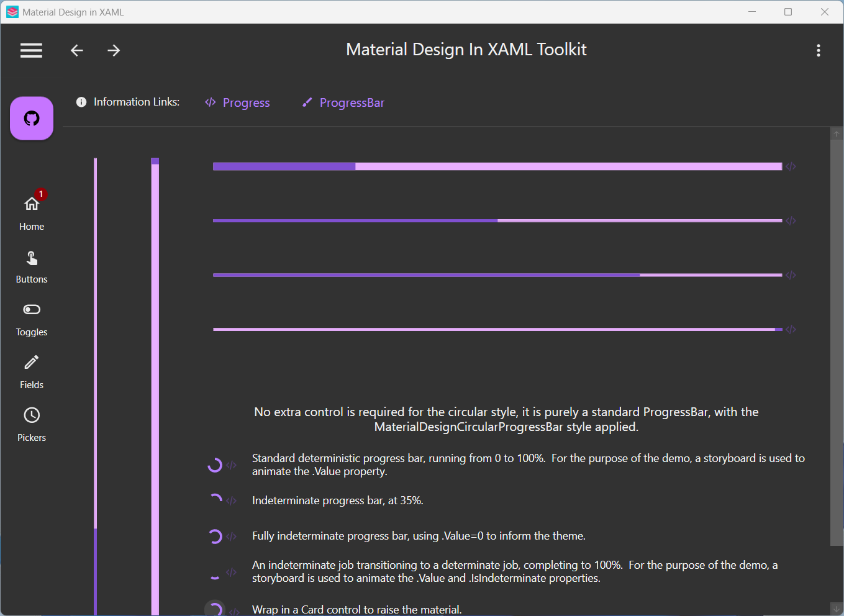The height and width of the screenshot is (616, 844).
Task: Click the scrollbar up arrow on the right
Action: 837,133
